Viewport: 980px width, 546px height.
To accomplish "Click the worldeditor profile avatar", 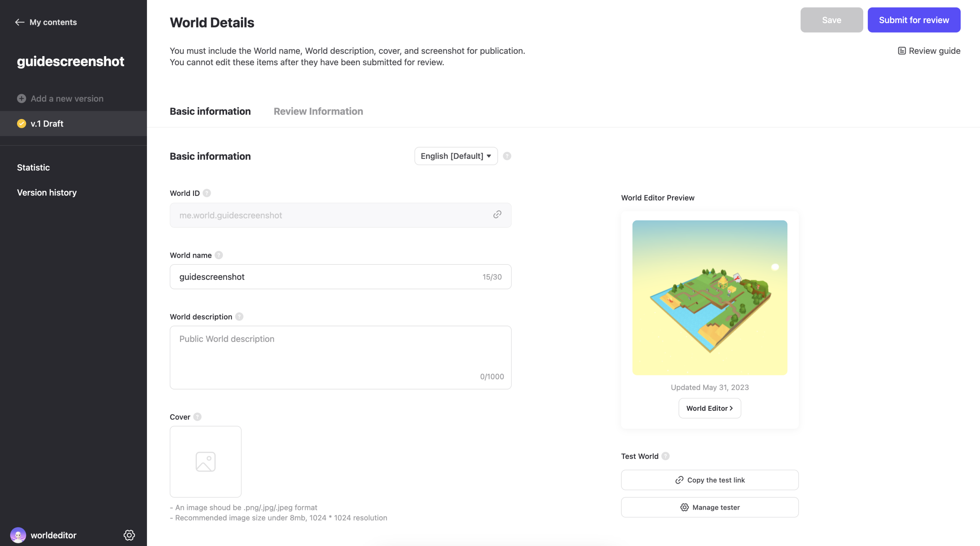I will pyautogui.click(x=18, y=535).
